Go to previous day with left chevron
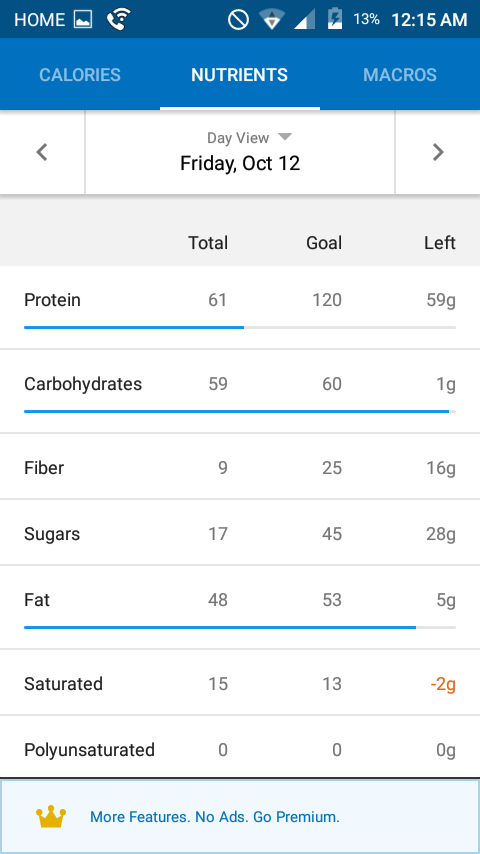Viewport: 480px width, 854px height. 42,152
